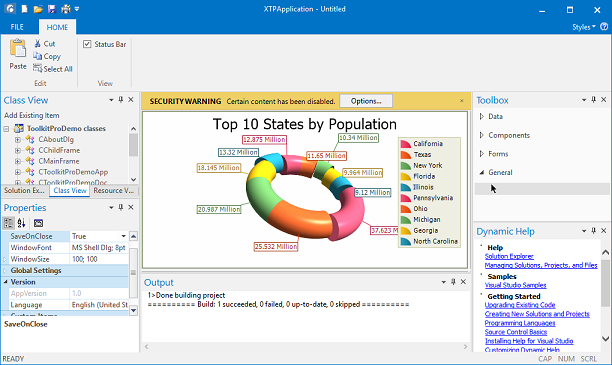Expand the Components toolbox category
This screenshot has width=612, height=365.
tap(482, 135)
